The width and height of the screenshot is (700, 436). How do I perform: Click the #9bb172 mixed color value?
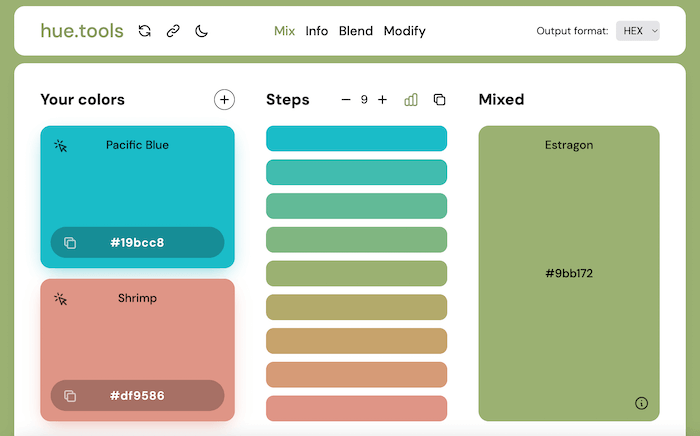(x=569, y=273)
